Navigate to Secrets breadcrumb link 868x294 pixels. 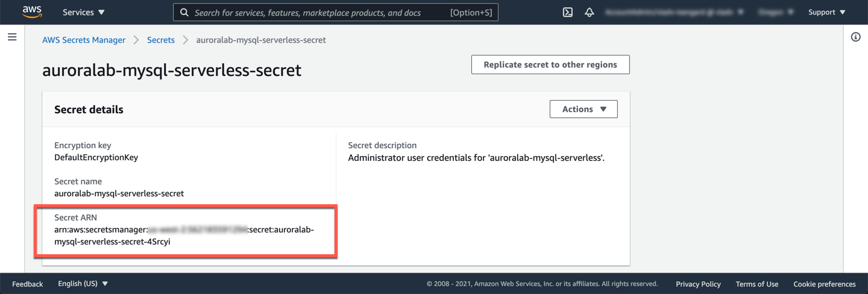click(160, 40)
